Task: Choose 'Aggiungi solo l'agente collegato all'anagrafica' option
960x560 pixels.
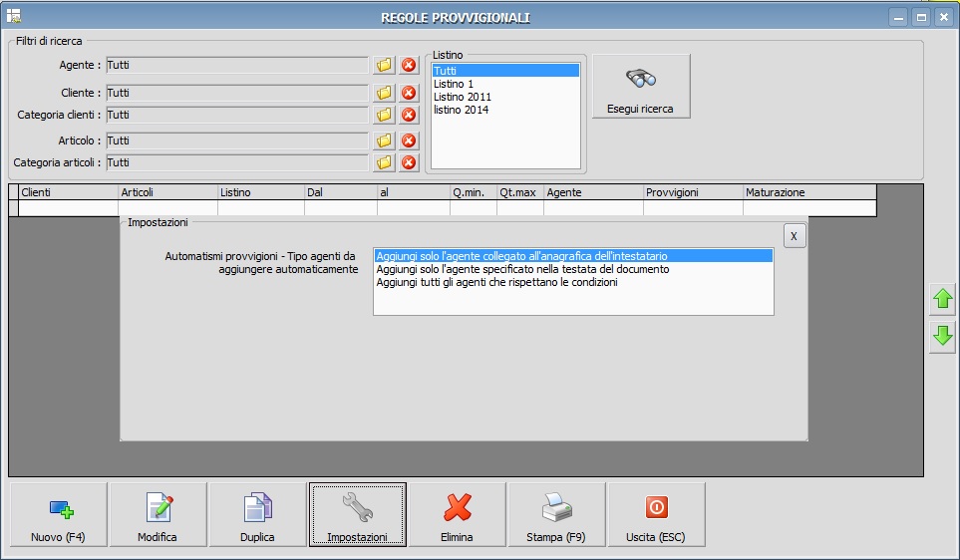Action: (573, 256)
